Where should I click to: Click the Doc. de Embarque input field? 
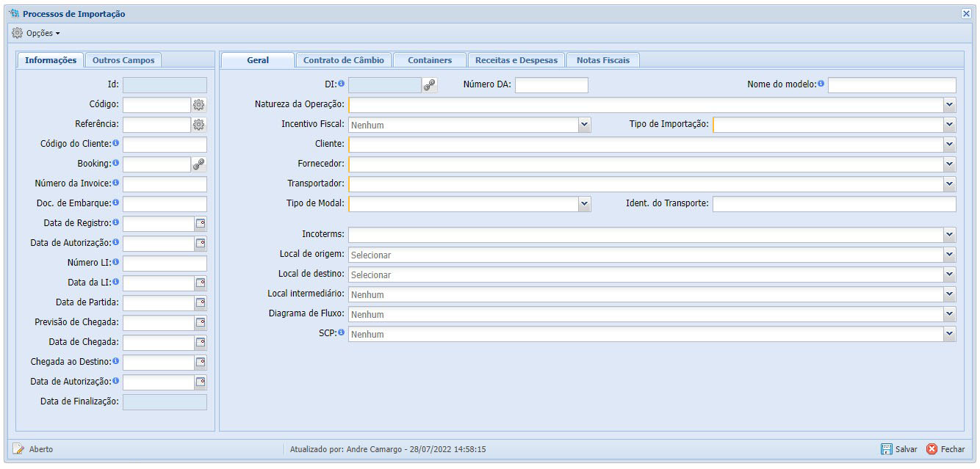[165, 204]
